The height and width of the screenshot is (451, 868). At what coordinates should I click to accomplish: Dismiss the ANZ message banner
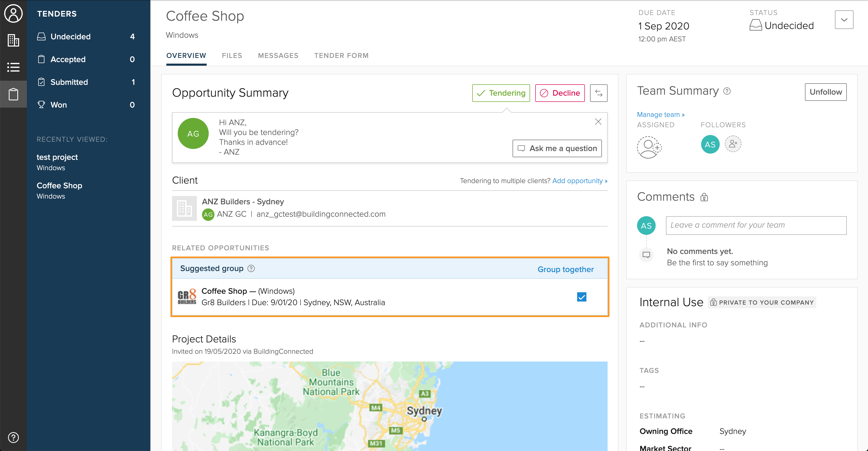click(x=598, y=122)
